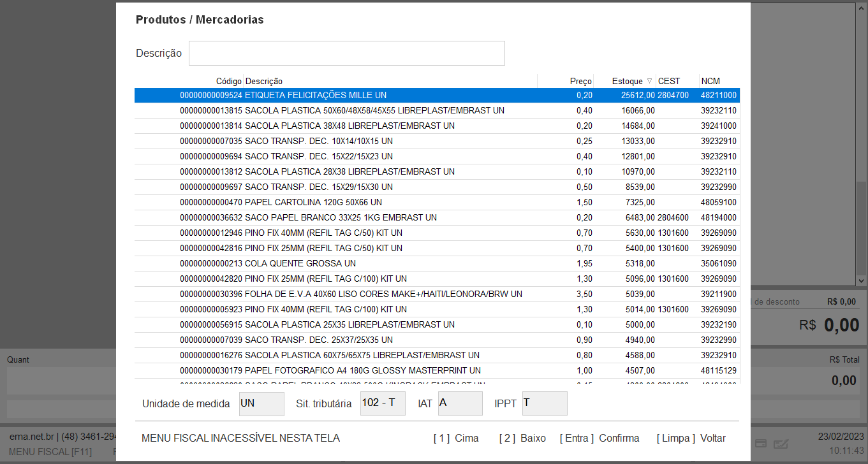Select FOLHA DE E.V.A 40X60 LISO row
The width and height of the screenshot is (868, 464).
coord(437,294)
